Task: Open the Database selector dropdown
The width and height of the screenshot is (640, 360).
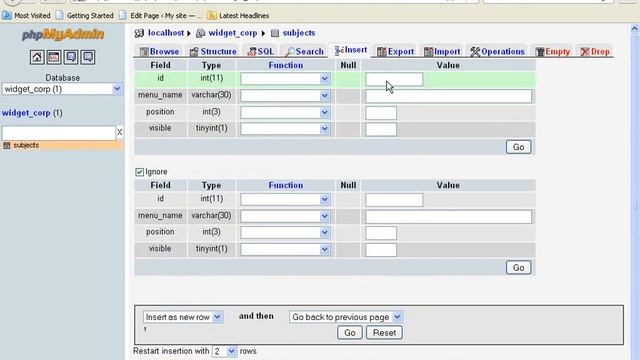Action: coord(62,89)
